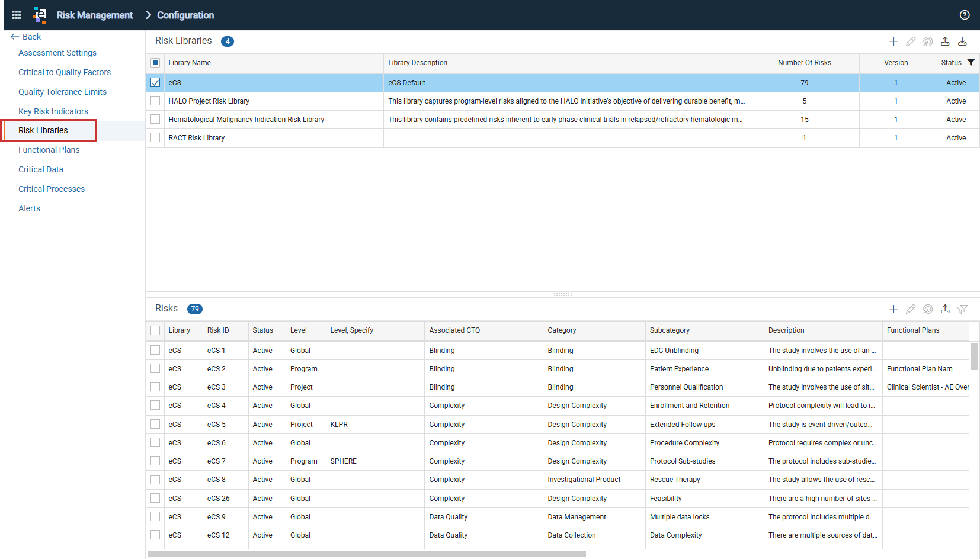This screenshot has width=980, height=559.
Task: Click the Back arrow icon
Action: click(x=15, y=37)
